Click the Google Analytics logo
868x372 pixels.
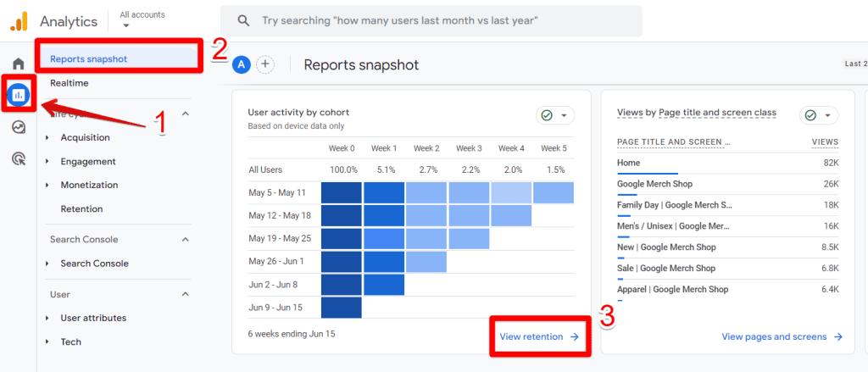click(x=19, y=21)
